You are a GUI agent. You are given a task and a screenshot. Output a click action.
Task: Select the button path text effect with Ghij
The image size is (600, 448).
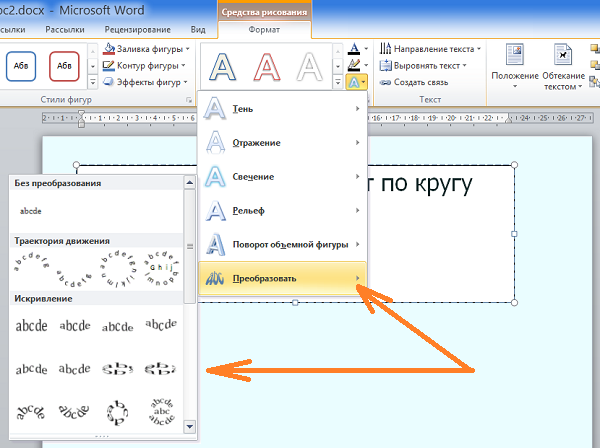161,269
